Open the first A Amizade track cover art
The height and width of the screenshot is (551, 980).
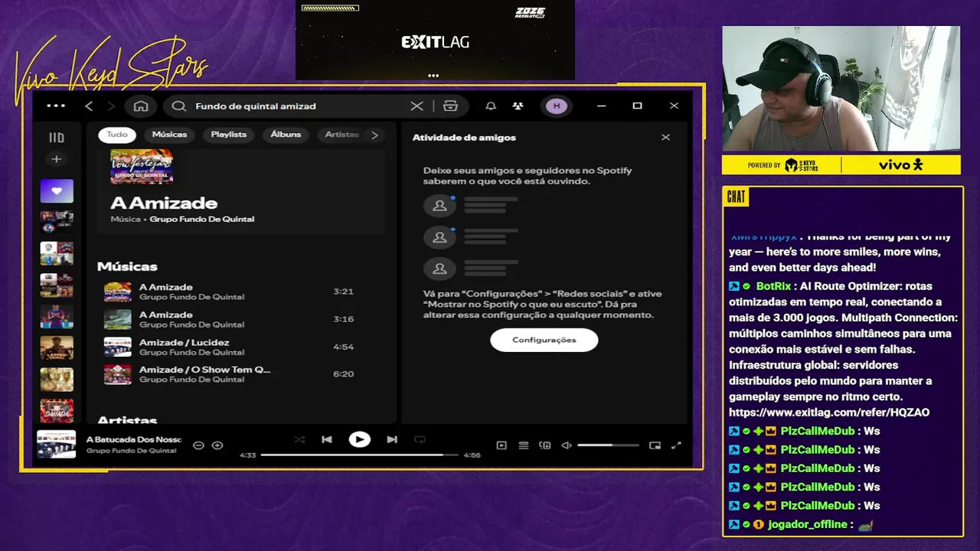click(x=118, y=292)
